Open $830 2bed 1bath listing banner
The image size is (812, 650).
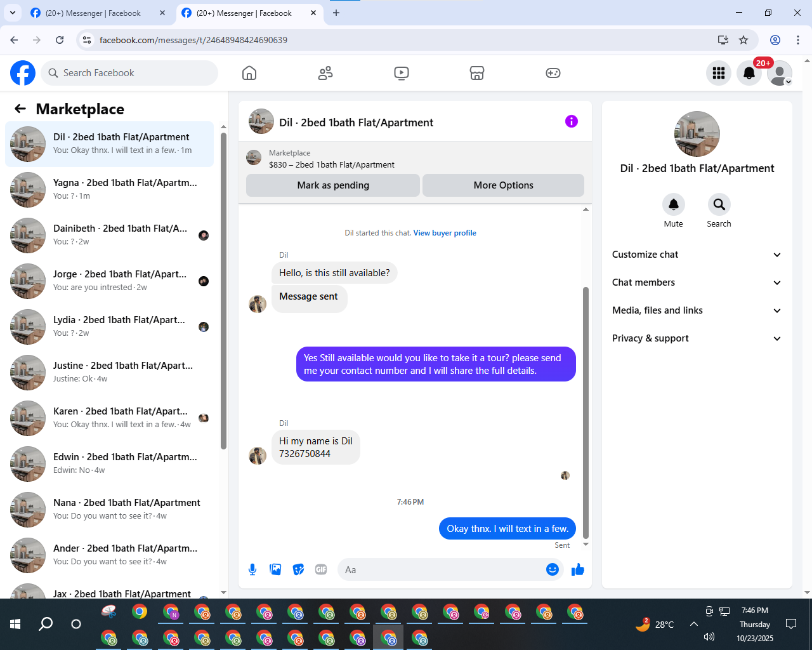click(x=415, y=158)
